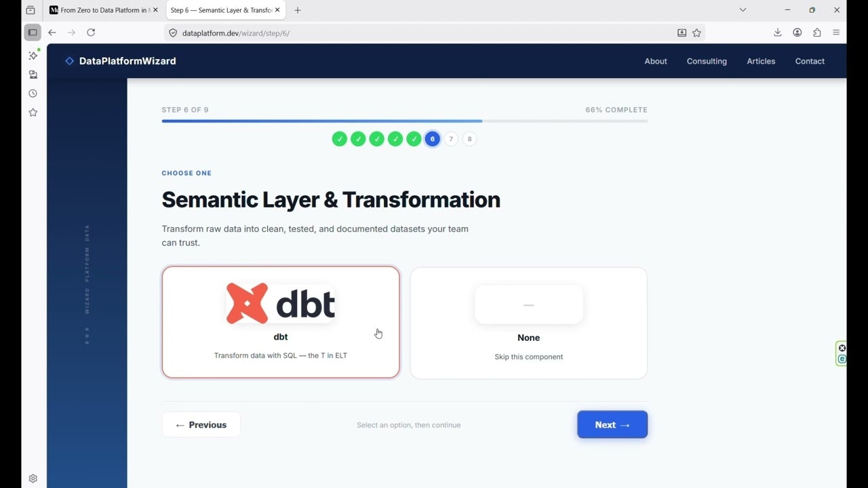Screen dimensions: 868x488
Task: Click the '66% COMPLETE' label
Action: click(616, 110)
